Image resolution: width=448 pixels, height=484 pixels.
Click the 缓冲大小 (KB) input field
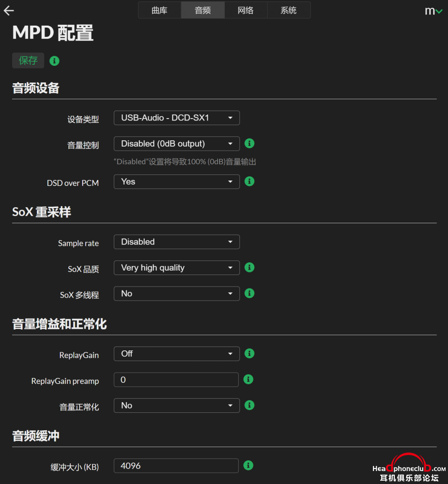[x=176, y=466]
